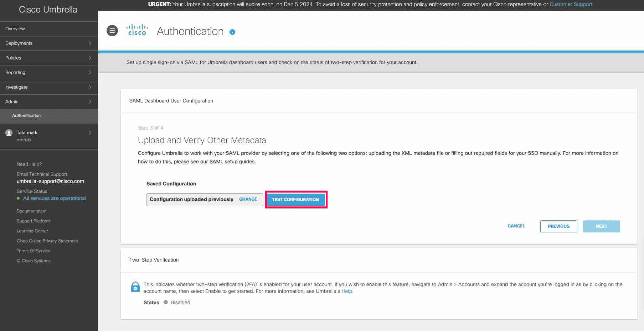The image size is (644, 331).
Task: Toggle the hamburger navigation menu icon
Action: (x=112, y=31)
